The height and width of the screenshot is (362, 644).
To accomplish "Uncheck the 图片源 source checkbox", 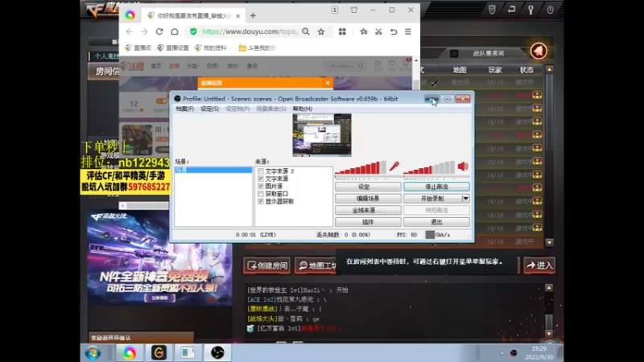I will tap(260, 187).
